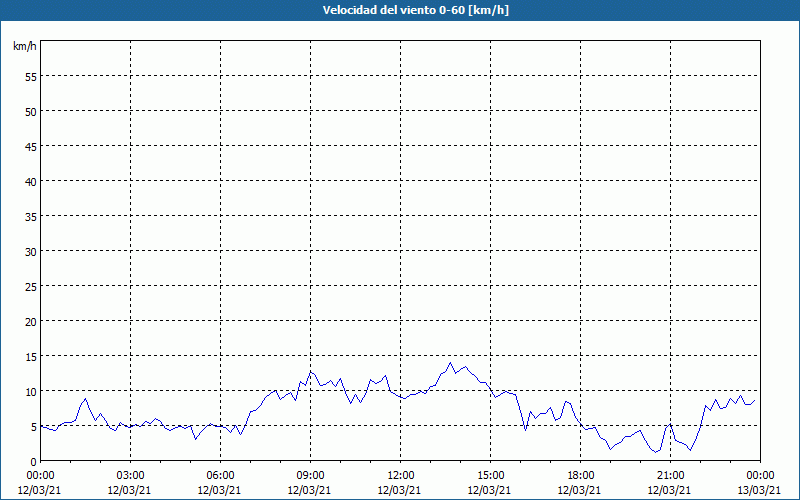Select the 10 value on the y-axis
800x500 pixels.
tap(30, 391)
